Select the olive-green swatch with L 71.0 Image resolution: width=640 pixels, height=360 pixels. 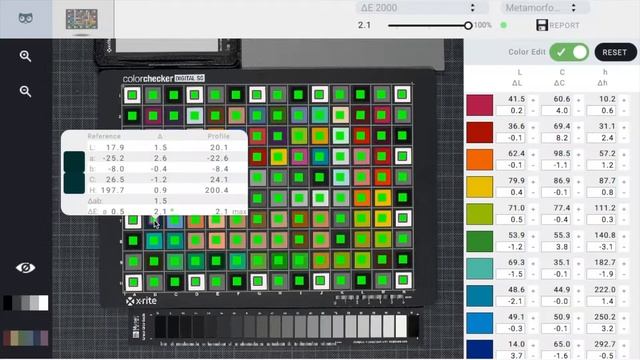click(x=480, y=214)
